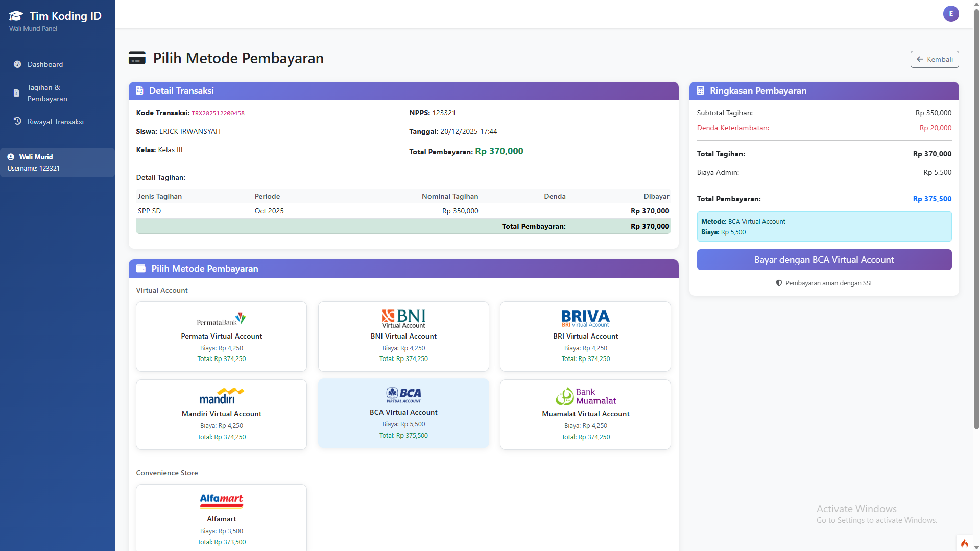Screen dimensions: 980x551
Task: Select Permata Virtual Account payment method
Action: (221, 337)
